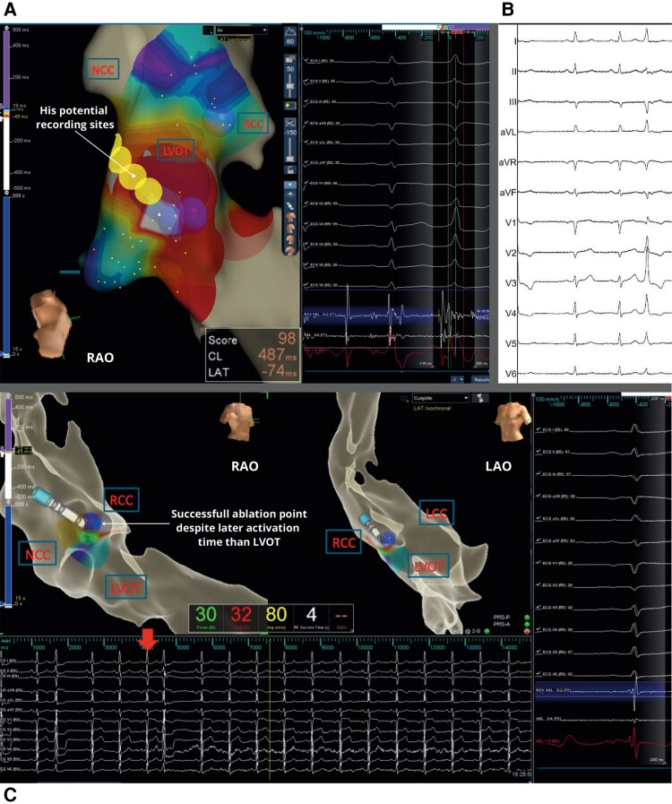Click the Resume button below the ECG panel

click(481, 379)
